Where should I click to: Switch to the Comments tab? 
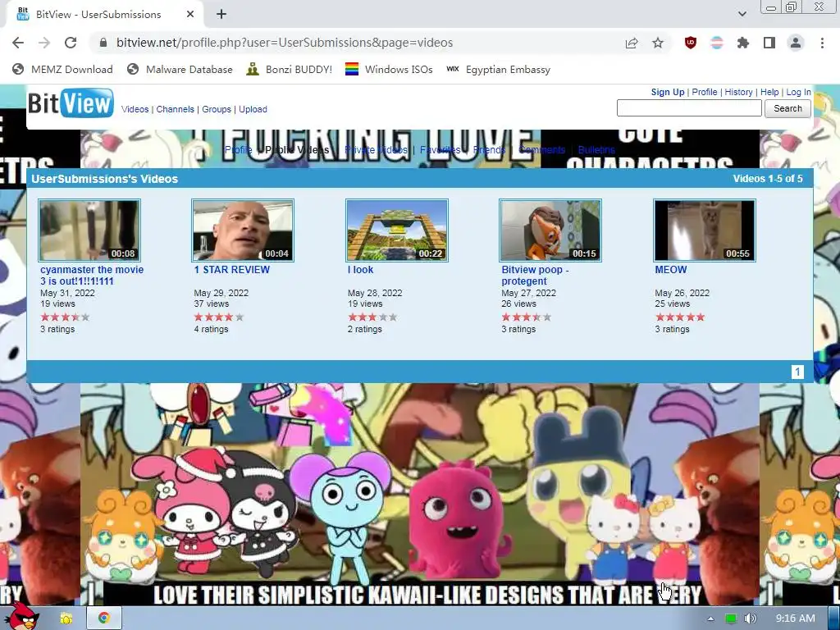[x=541, y=150]
